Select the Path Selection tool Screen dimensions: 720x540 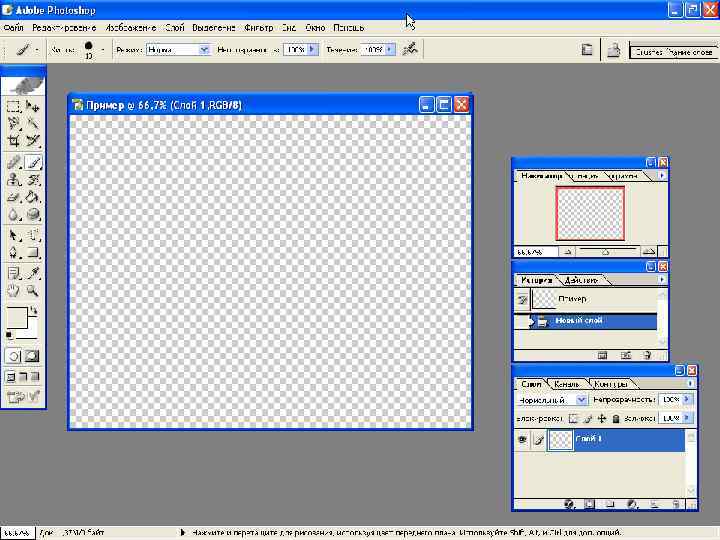click(x=13, y=236)
